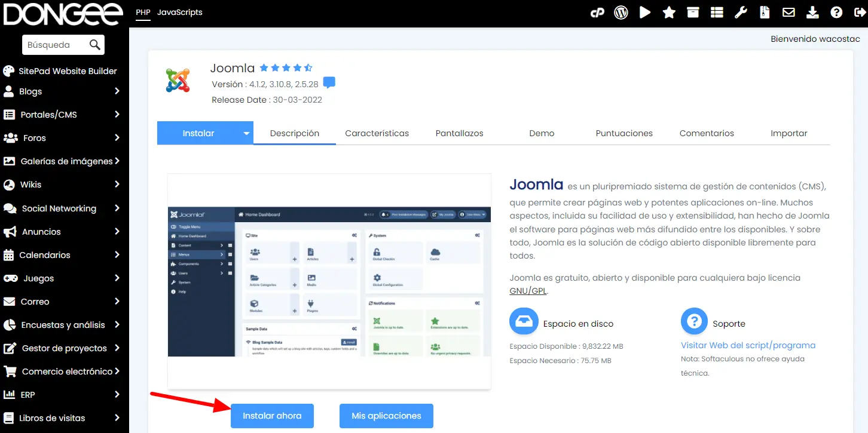This screenshot has width=868, height=433.
Task: Click the Wikis globe icon in sidebar
Action: pyautogui.click(x=9, y=185)
